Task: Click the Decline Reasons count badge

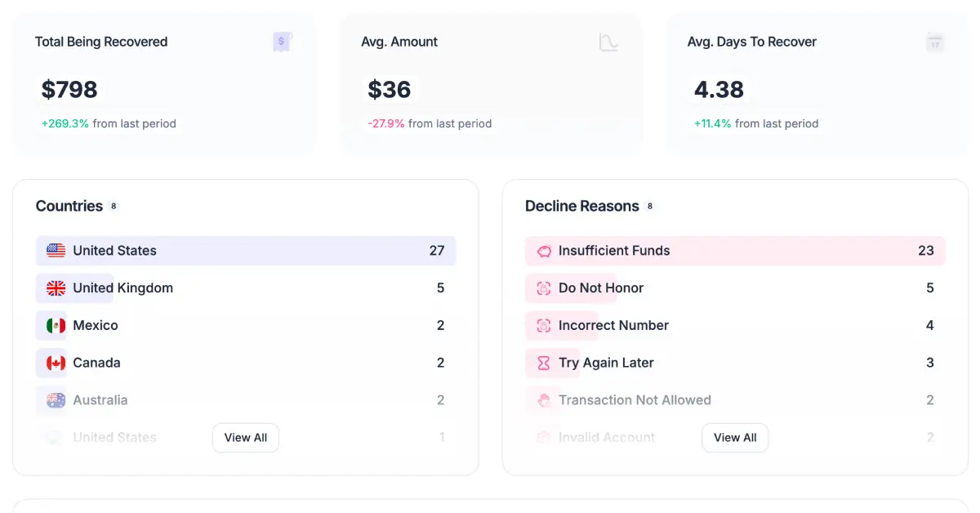Action: 650,207
